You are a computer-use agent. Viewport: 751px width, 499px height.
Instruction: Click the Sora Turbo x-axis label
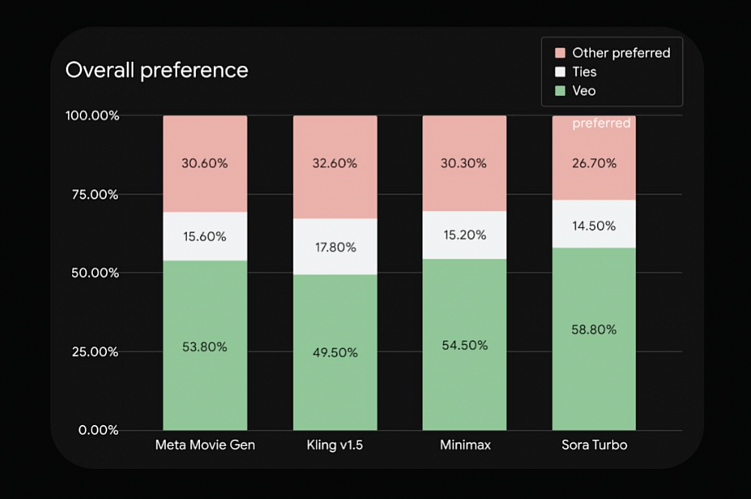coord(594,444)
